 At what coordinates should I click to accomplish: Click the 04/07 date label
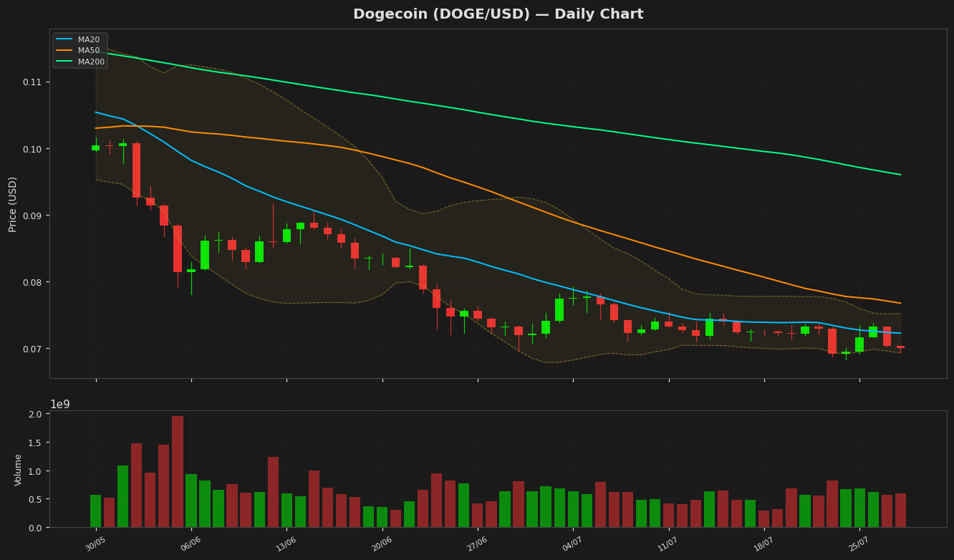[x=572, y=544]
